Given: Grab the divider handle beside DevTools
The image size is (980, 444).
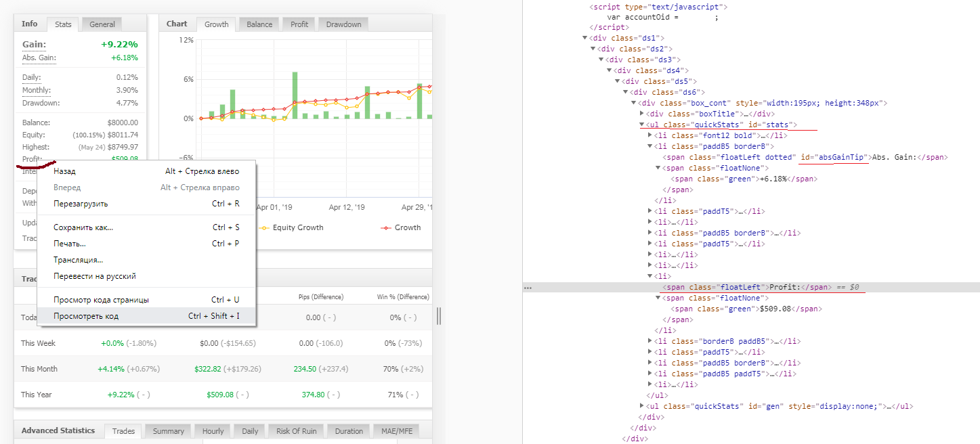Looking at the screenshot, I should [438, 316].
